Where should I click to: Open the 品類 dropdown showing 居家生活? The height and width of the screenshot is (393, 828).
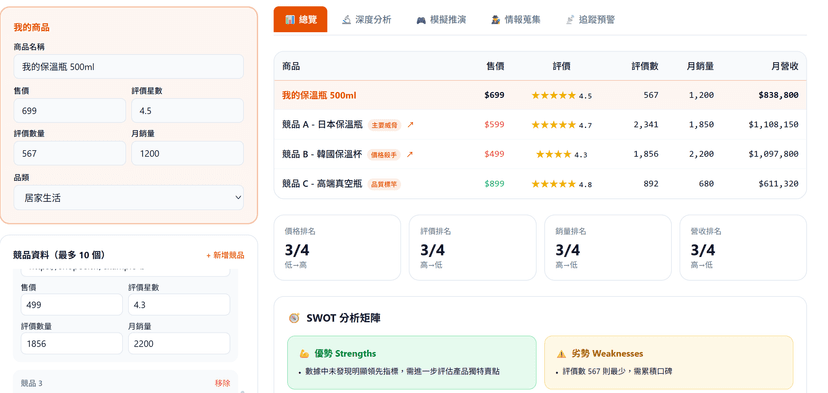129,198
